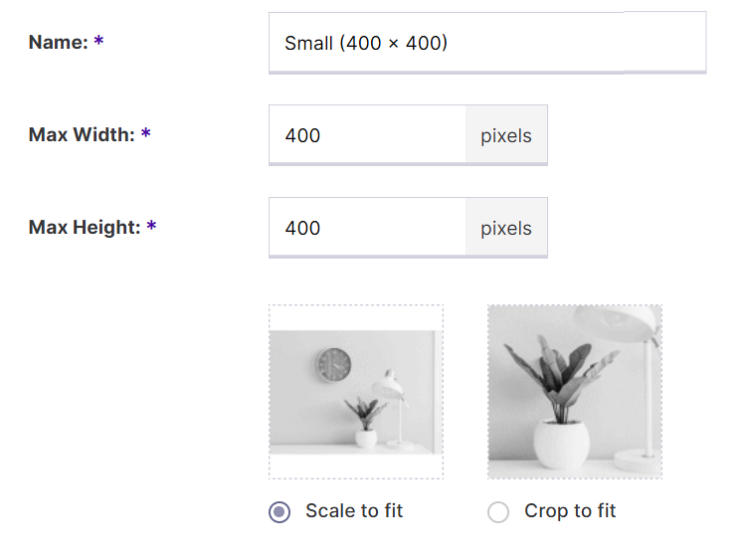Click the lamp shade in the Crop preview
This screenshot has height=560, width=749.
[617, 323]
